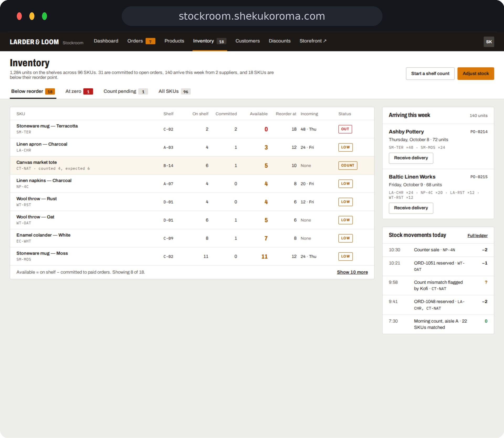
Task: Click the OUT status badge
Action: coord(345,129)
